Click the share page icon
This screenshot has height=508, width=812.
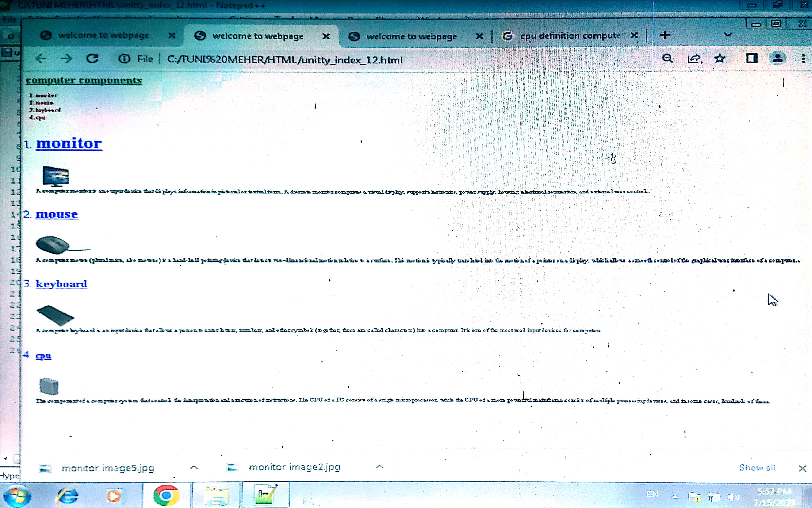[x=694, y=59]
